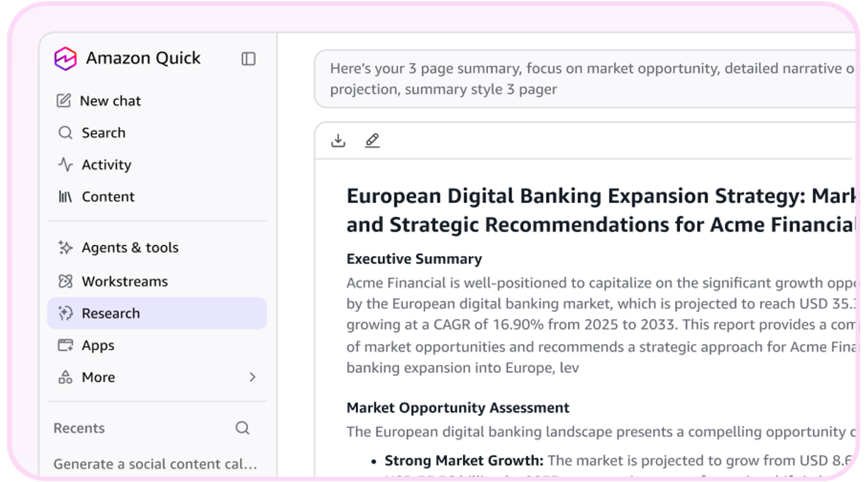Viewport: 868px width, 482px height.
Task: Click the Recents section label
Action: click(x=79, y=428)
